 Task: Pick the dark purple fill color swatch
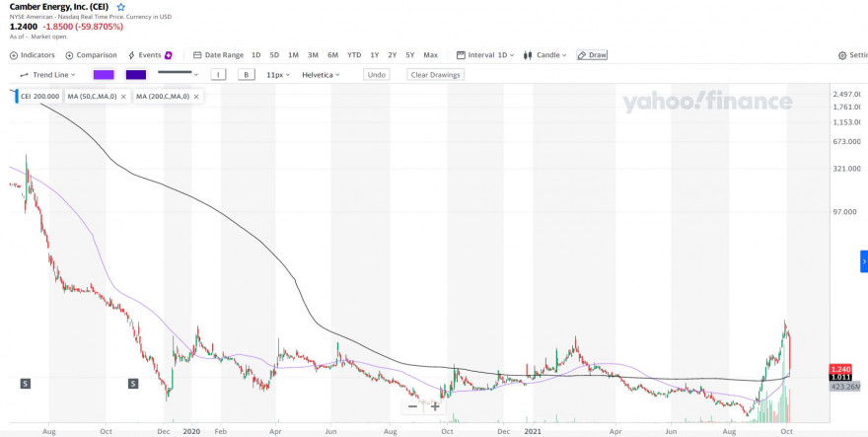136,75
